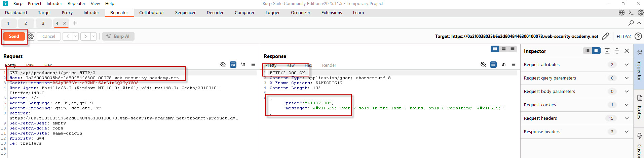Collapse tab bar with up chevron
The height and width of the screenshot is (158, 644).
639,23
